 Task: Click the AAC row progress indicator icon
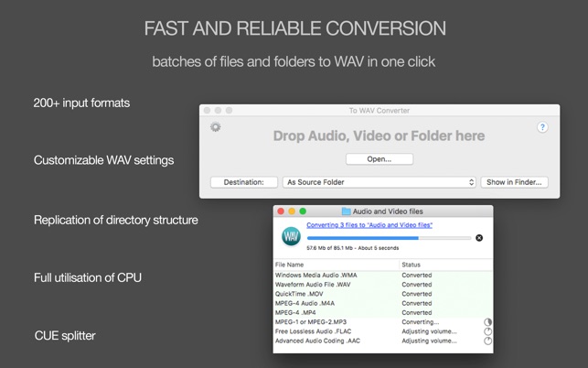pos(487,341)
